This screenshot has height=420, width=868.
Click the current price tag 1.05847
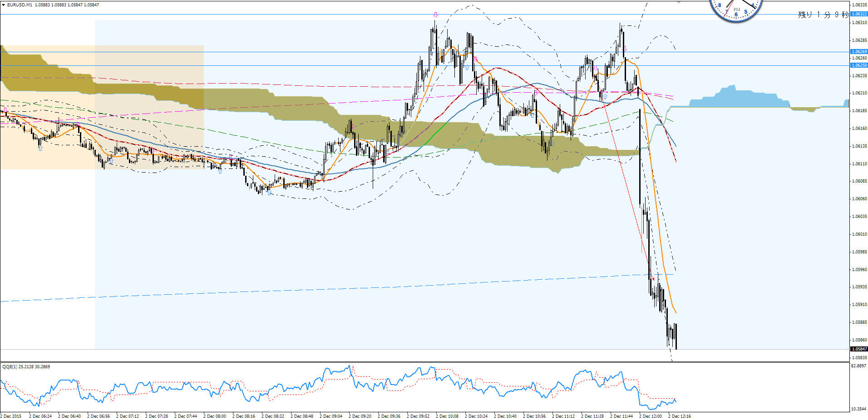[858, 349]
